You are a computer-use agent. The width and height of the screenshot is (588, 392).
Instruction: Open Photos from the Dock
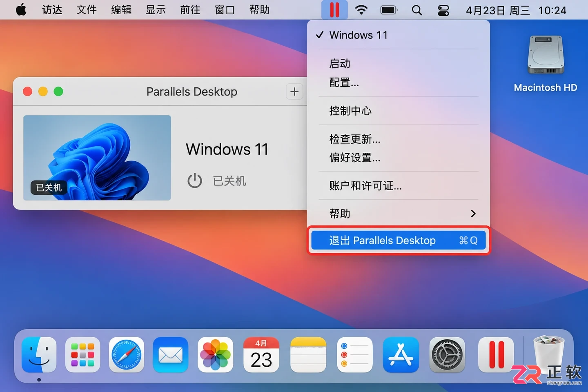pyautogui.click(x=215, y=354)
